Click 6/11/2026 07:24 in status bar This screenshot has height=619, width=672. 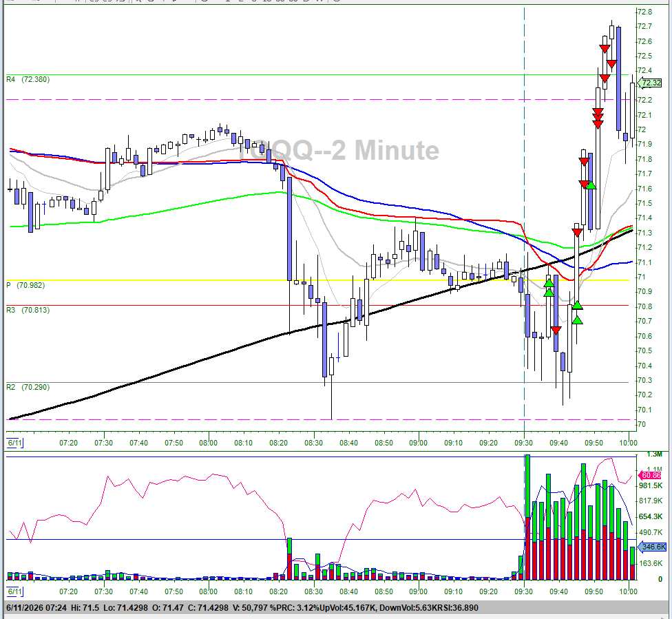pos(36,608)
